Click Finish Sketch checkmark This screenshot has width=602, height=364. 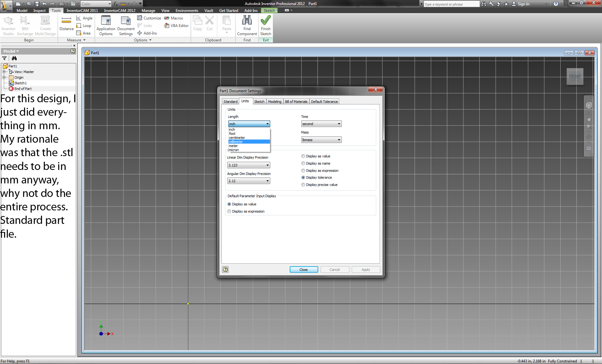tap(266, 26)
